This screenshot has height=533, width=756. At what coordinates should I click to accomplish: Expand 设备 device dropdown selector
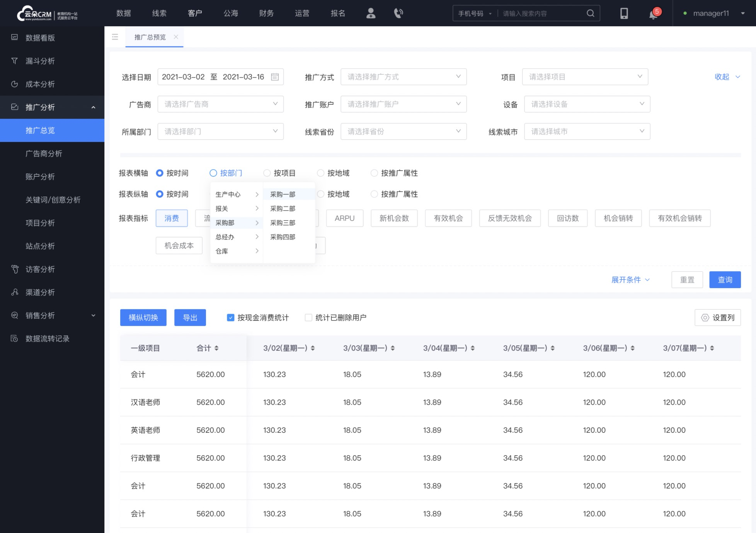pyautogui.click(x=584, y=104)
